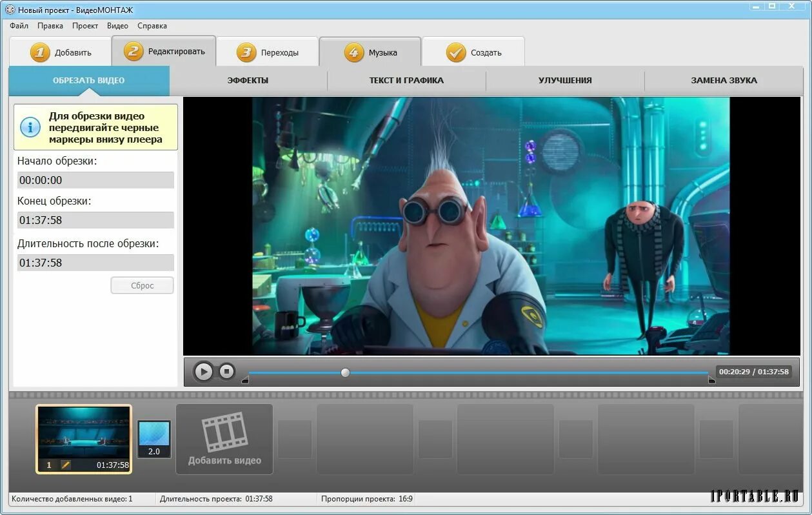Switch to the Редактировать step tab
The image size is (812, 515).
pos(164,51)
